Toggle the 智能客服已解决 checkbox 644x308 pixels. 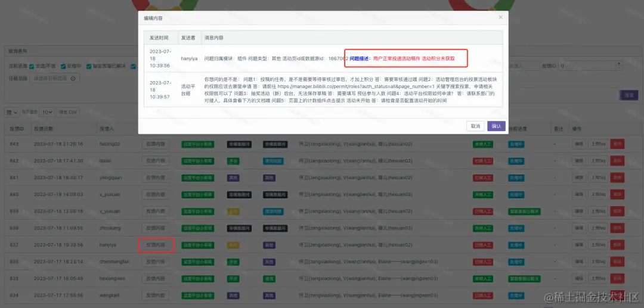pyautogui.click(x=89, y=66)
